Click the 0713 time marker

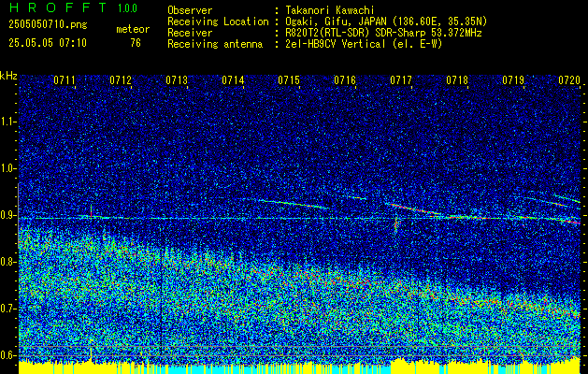[x=177, y=79]
